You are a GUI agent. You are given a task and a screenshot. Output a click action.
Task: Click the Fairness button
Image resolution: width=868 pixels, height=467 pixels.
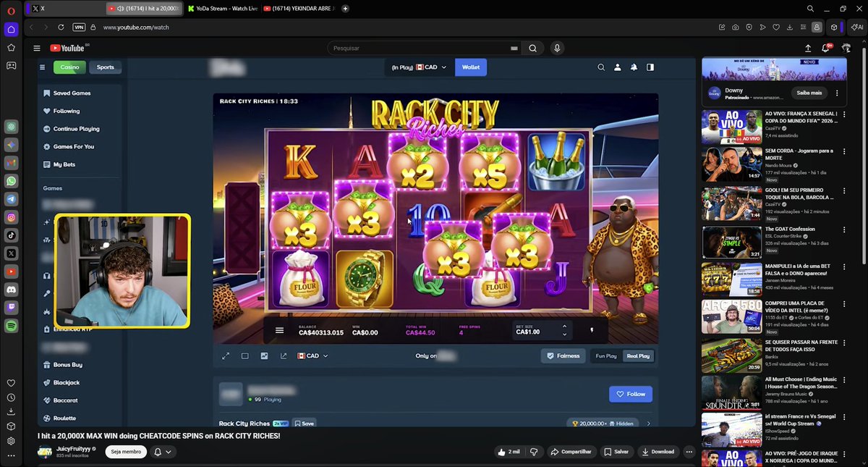[563, 356]
